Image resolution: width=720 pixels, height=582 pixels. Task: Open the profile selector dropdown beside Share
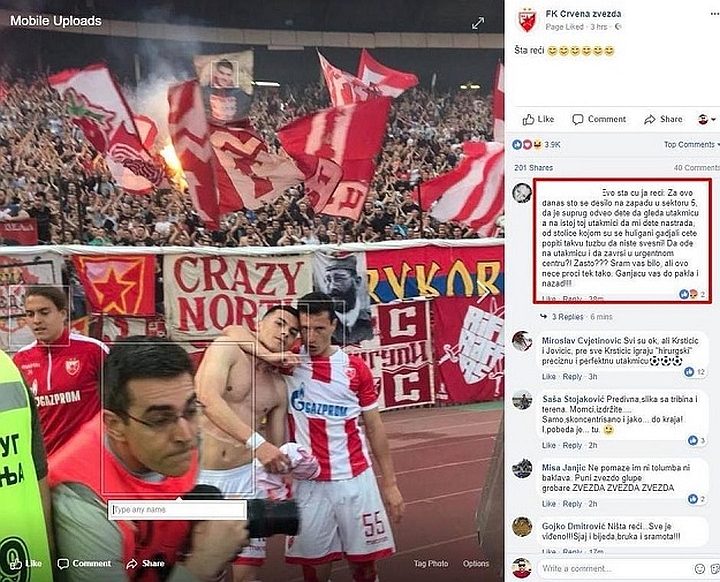coord(707,119)
